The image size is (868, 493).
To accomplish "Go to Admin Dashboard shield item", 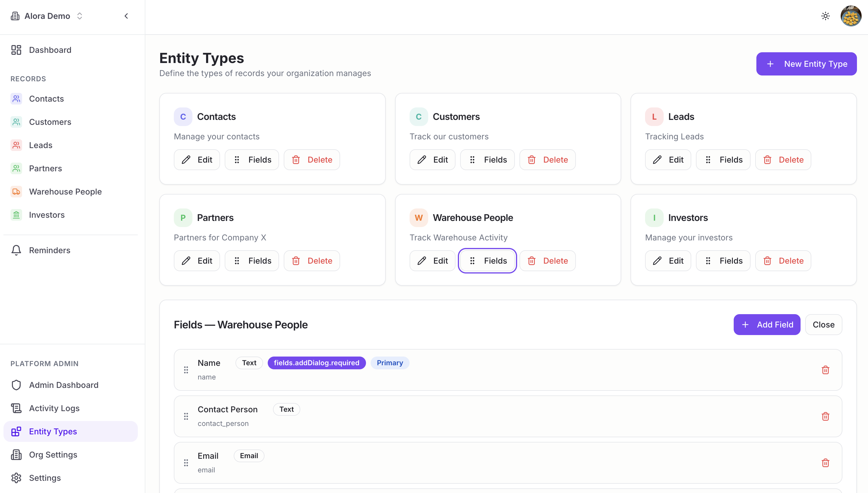I will 63,385.
